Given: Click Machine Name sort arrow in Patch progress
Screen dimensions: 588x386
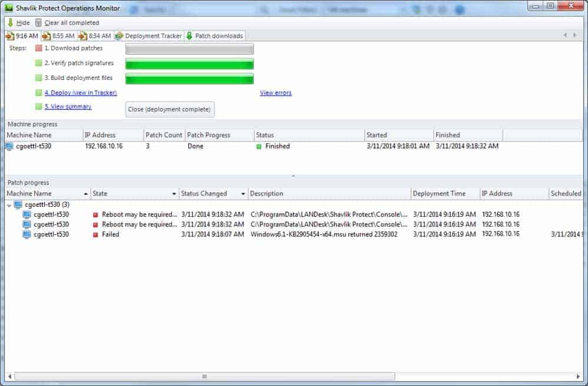Looking at the screenshot, I should coord(85,194).
